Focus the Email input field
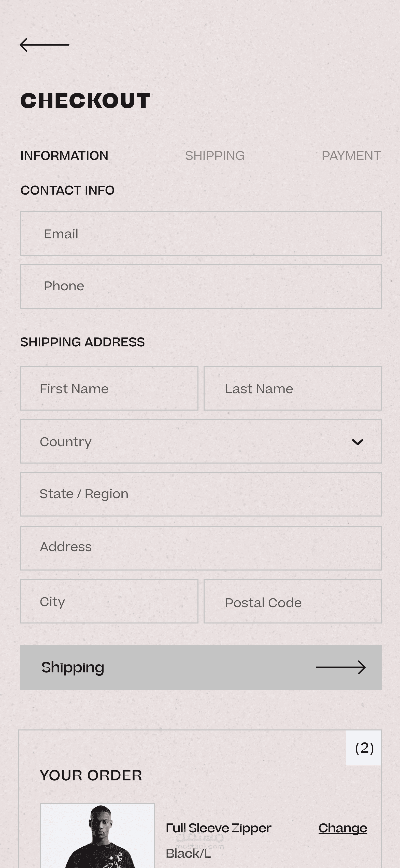Viewport: 400px width, 868px height. [201, 233]
